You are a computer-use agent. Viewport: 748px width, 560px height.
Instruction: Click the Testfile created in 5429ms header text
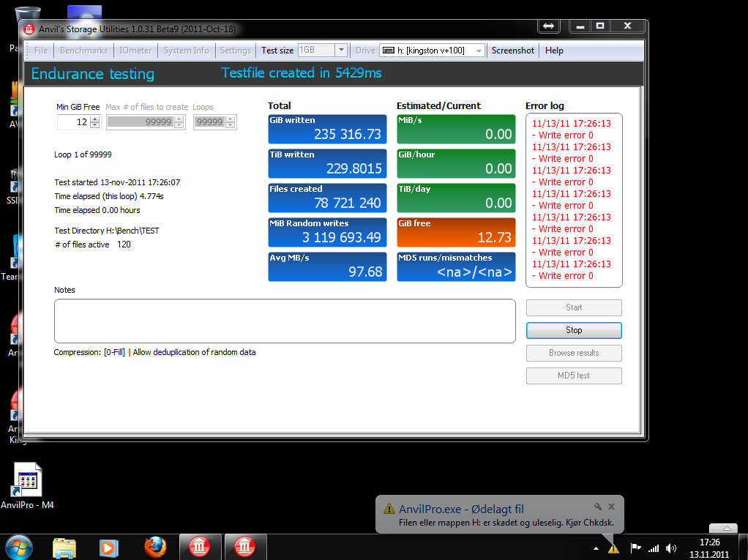coord(301,73)
